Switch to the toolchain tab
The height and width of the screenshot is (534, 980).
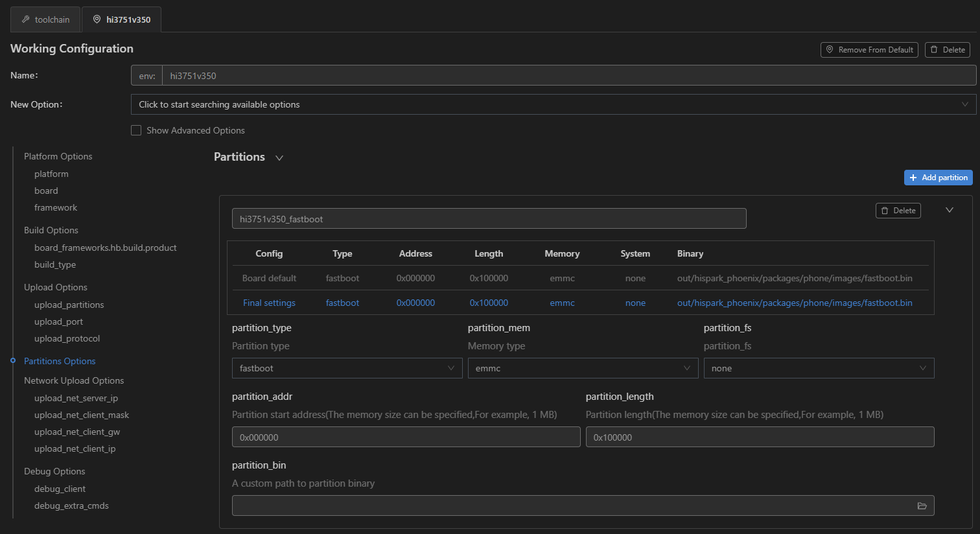pos(45,19)
